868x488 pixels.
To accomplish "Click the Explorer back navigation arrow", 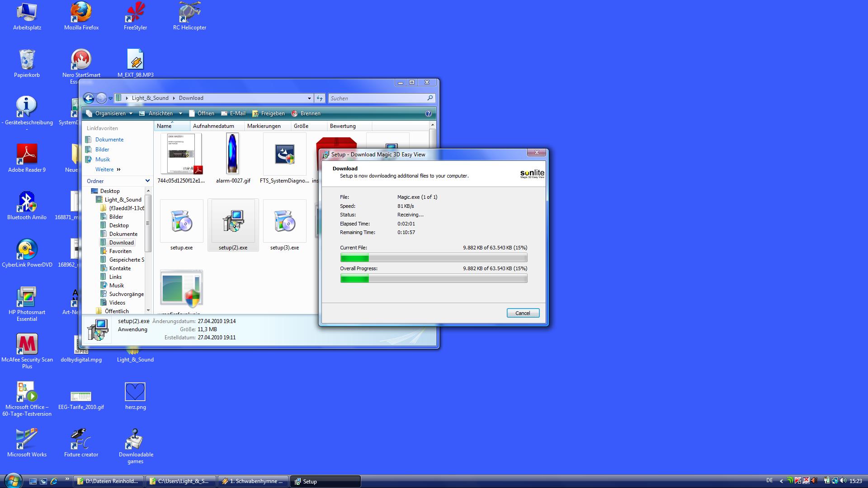I will 89,98.
